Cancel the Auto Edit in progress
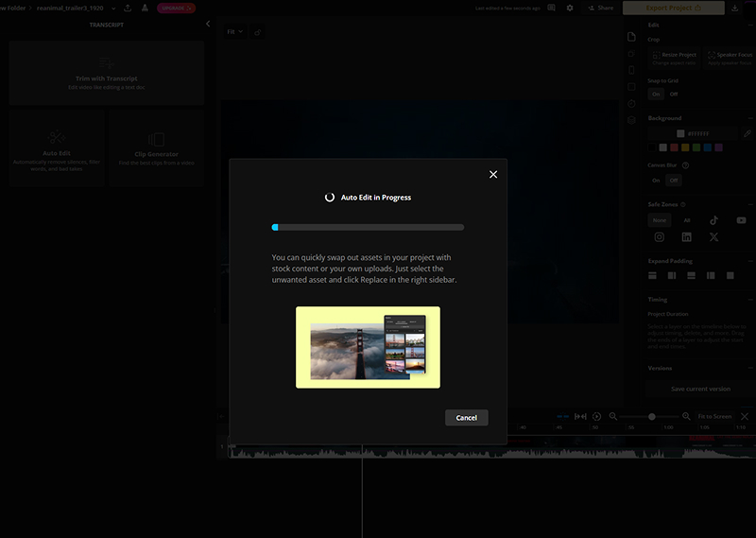Screen dimensions: 756x538 click(x=466, y=418)
